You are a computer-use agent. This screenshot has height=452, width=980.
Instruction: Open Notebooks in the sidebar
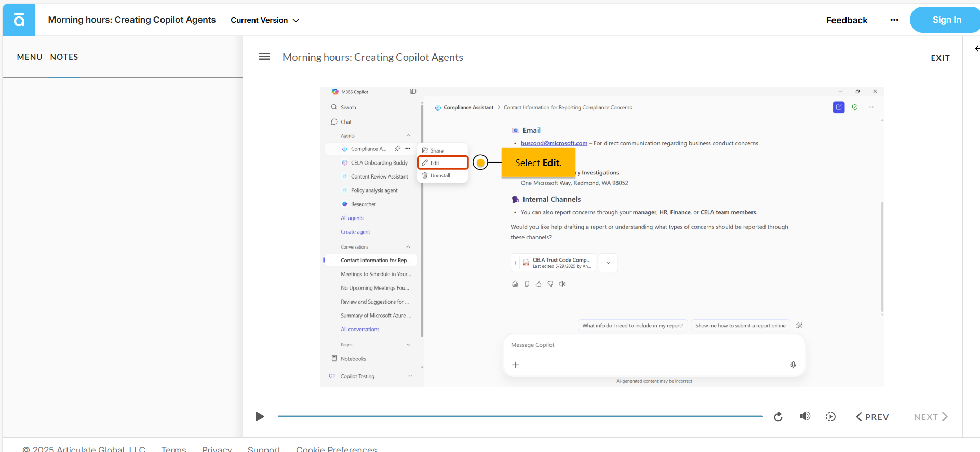[348, 359]
